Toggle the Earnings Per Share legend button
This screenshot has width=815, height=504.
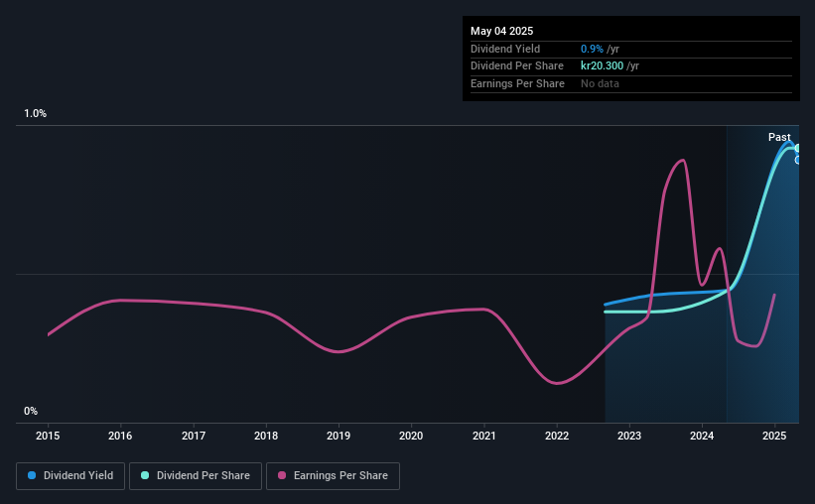(x=333, y=476)
